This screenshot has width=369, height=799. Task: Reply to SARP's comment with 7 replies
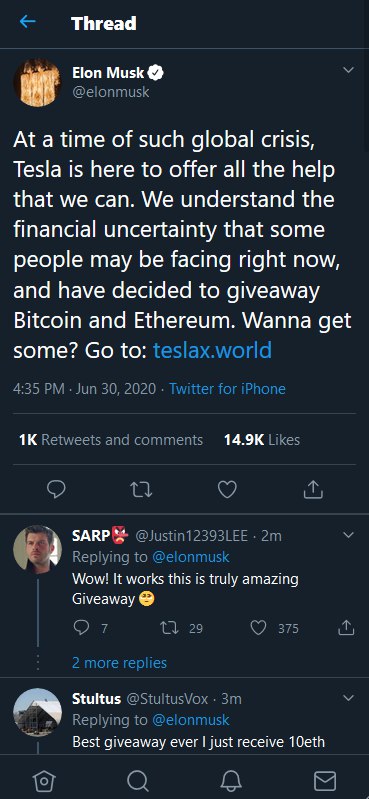coord(90,628)
